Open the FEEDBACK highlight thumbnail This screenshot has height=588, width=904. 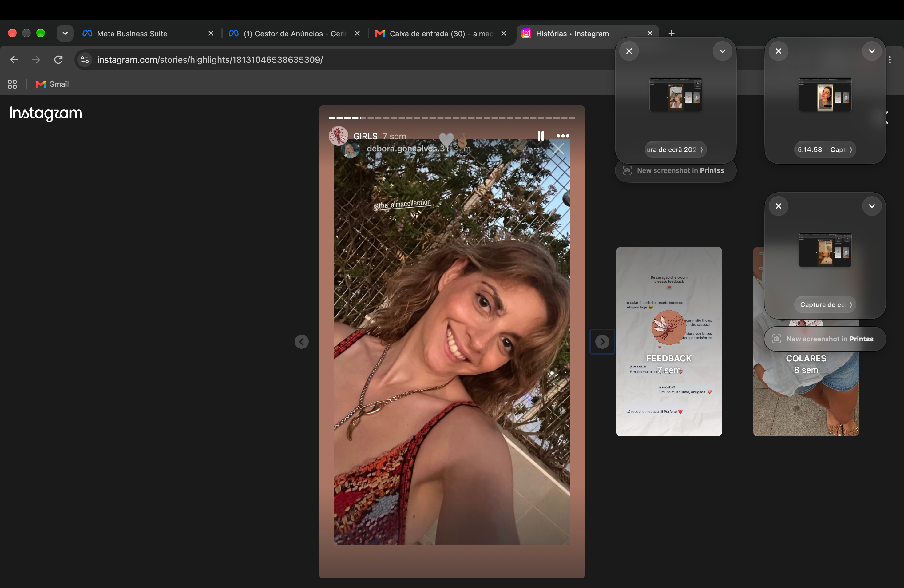669,341
